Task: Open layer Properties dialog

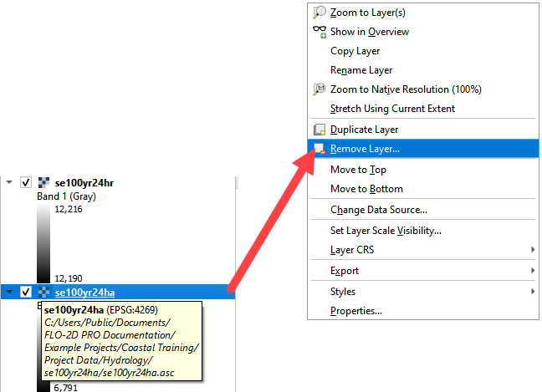Action: coord(356,311)
